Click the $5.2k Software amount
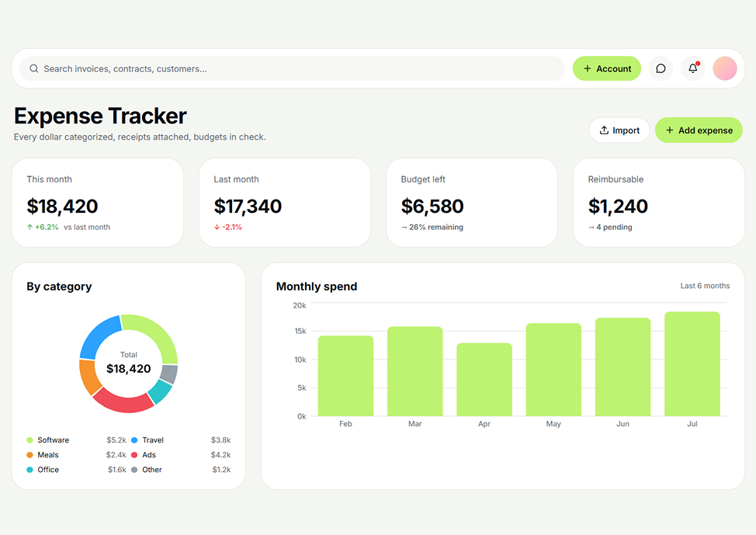The width and height of the screenshot is (756, 535). click(116, 440)
